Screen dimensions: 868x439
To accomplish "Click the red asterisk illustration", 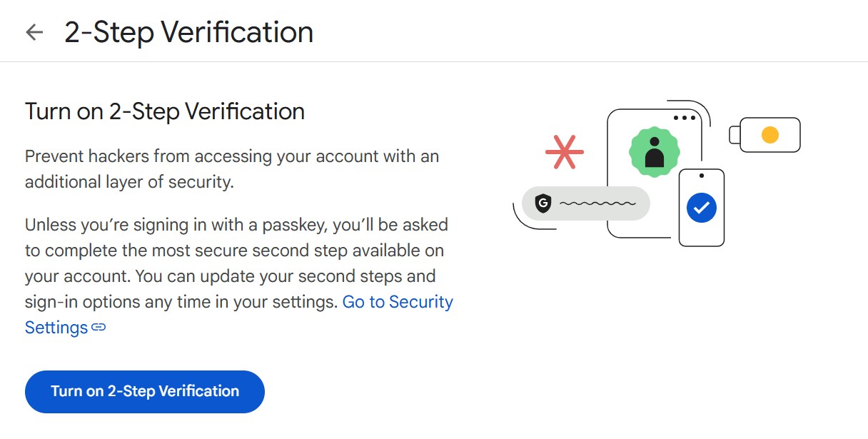I will 566,151.
